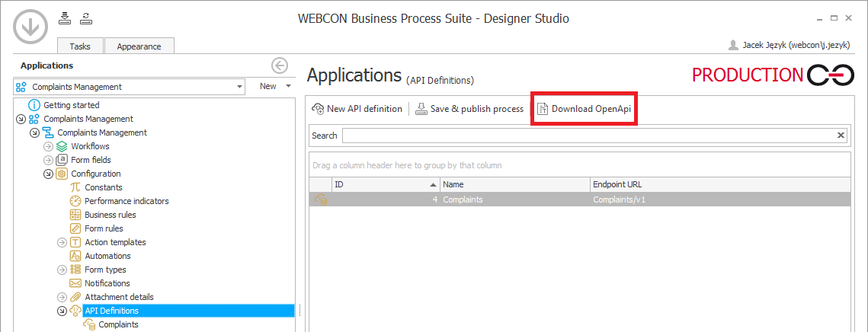
Task: Click the Notifications envelope icon
Action: tap(76, 283)
